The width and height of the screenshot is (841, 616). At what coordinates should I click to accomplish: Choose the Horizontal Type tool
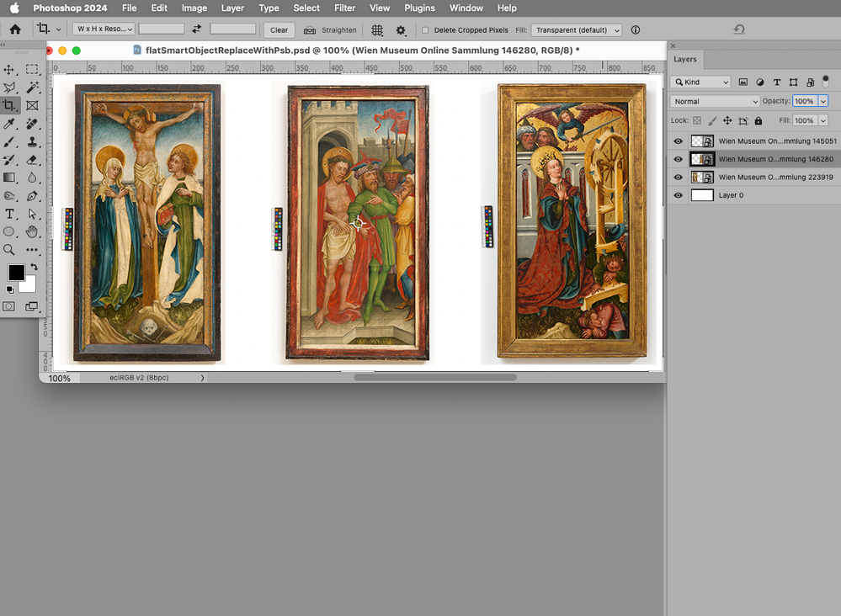(x=10, y=214)
